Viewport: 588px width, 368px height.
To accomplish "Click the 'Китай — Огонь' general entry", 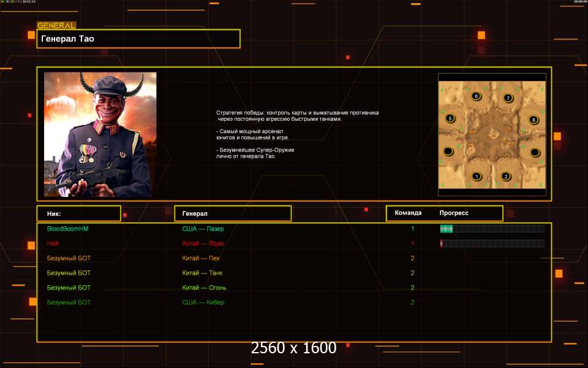I will pos(204,288).
